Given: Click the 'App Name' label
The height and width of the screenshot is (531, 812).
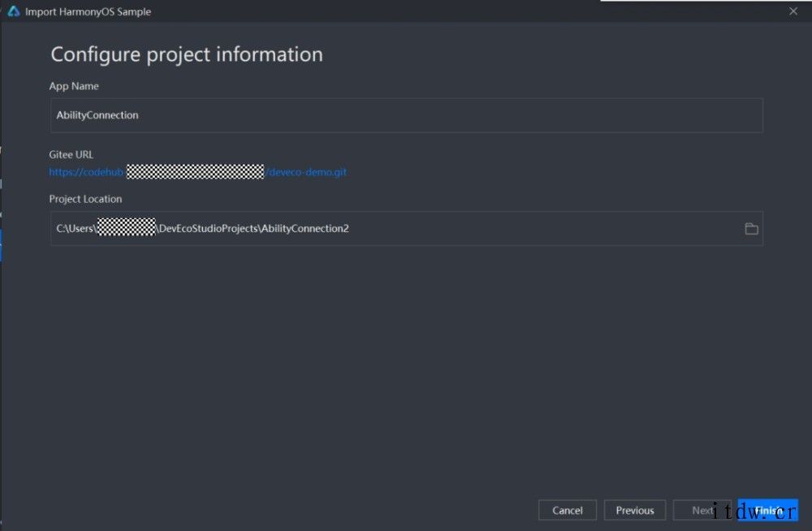Looking at the screenshot, I should tap(74, 86).
